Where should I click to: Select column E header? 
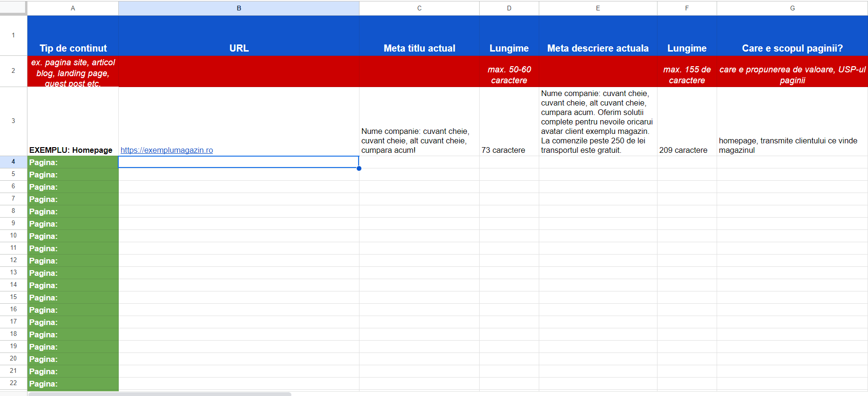598,8
